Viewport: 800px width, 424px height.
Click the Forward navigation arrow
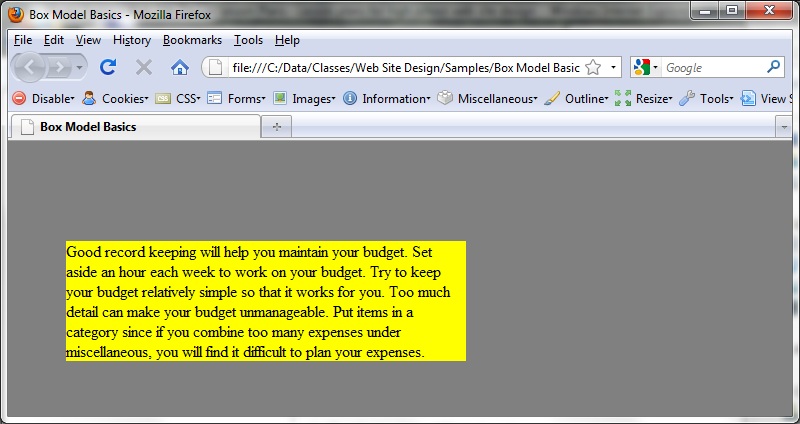click(x=60, y=67)
